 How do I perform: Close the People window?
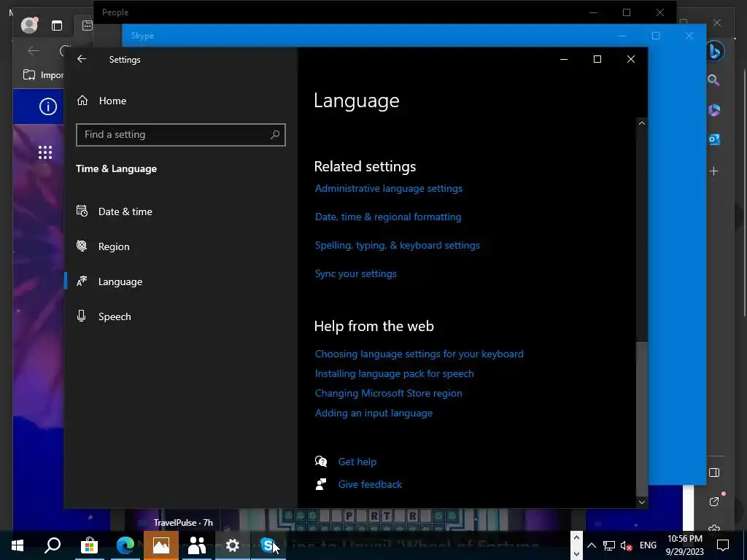pos(659,12)
